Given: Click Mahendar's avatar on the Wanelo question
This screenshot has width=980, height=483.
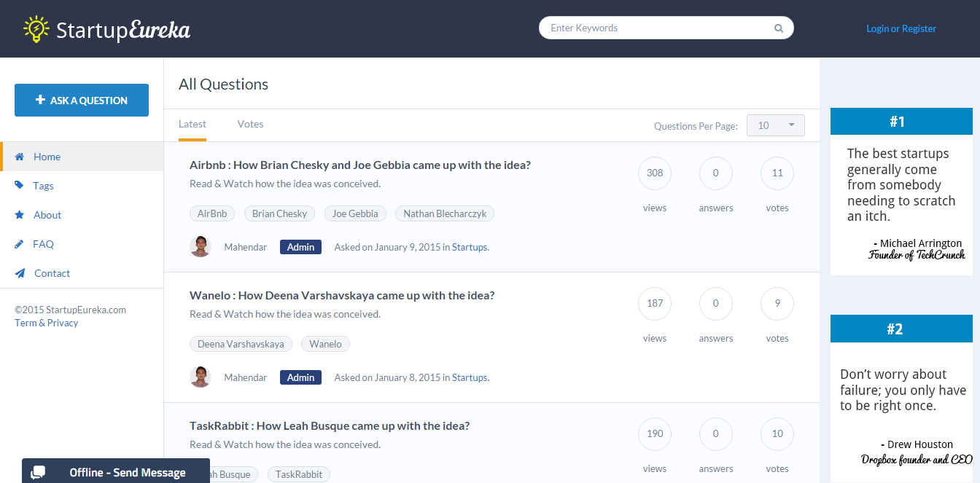Looking at the screenshot, I should 201,377.
